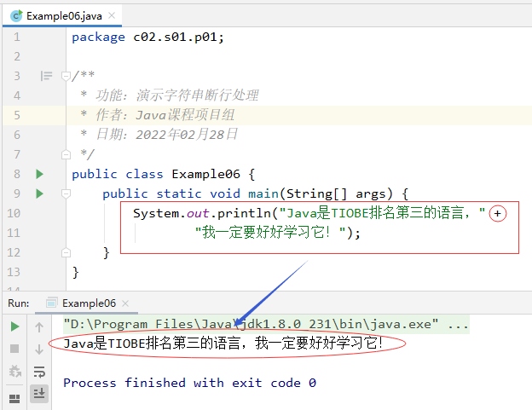Run class Example06 from gutter on line 8
The height and width of the screenshot is (410, 532).
40,174
